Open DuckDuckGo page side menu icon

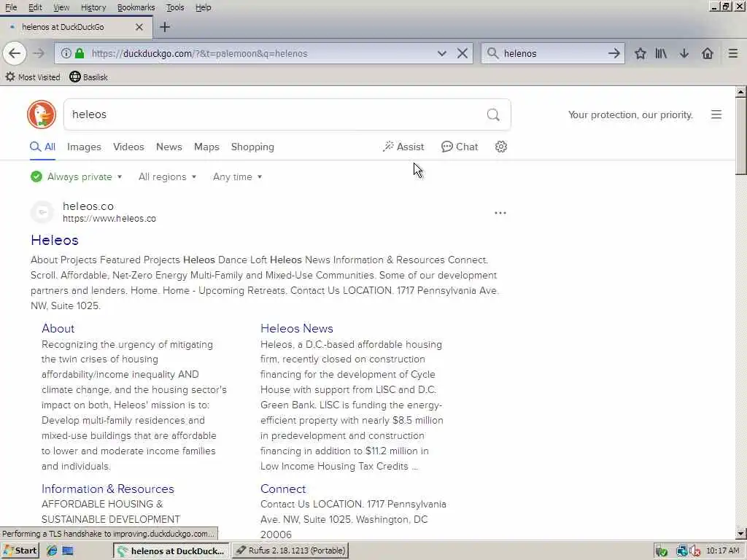click(716, 114)
